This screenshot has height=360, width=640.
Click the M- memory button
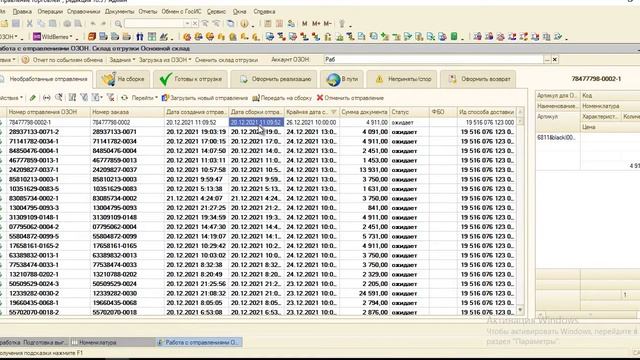tap(327, 24)
